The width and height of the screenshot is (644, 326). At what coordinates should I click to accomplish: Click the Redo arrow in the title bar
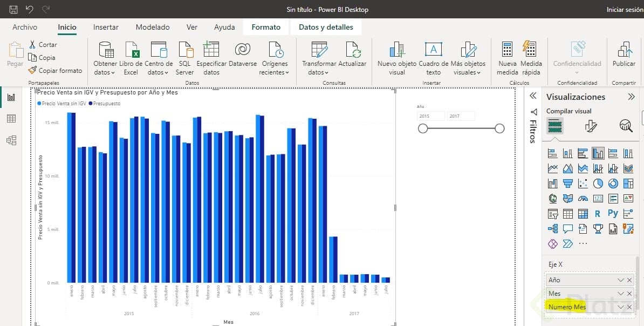click(x=46, y=9)
